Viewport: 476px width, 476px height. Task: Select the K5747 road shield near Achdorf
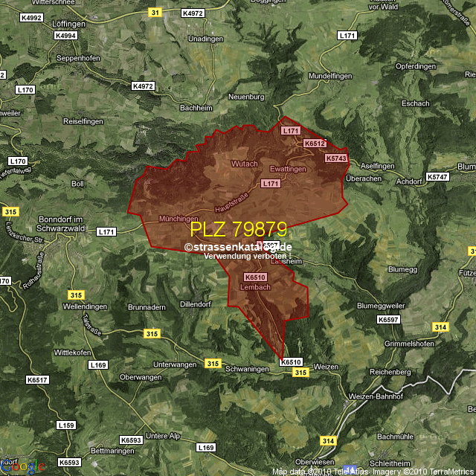coord(438,177)
